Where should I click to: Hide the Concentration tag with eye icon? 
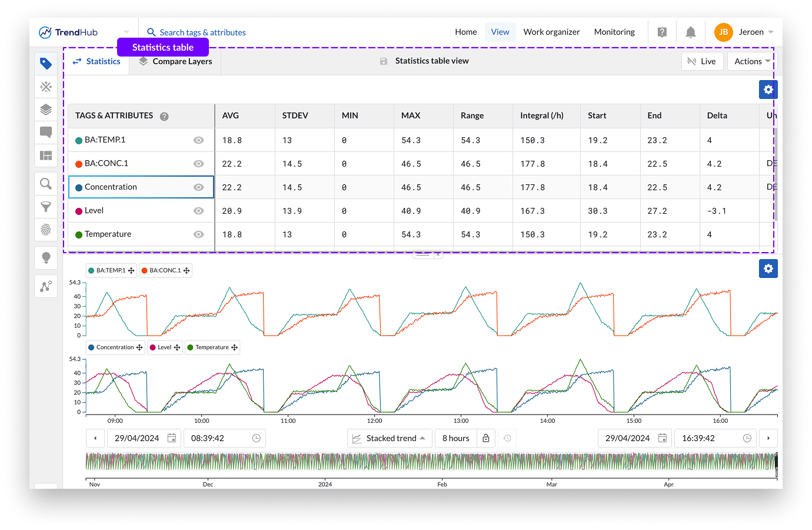tap(199, 187)
